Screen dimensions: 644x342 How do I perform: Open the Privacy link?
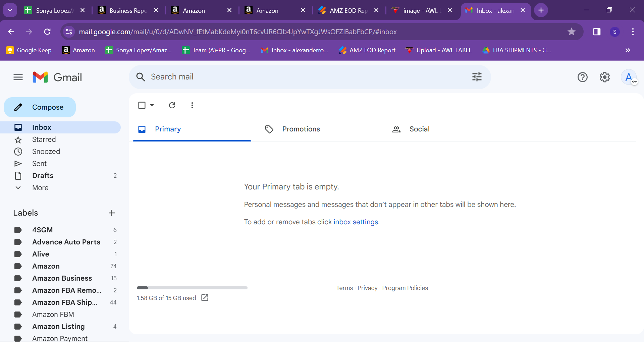(367, 288)
